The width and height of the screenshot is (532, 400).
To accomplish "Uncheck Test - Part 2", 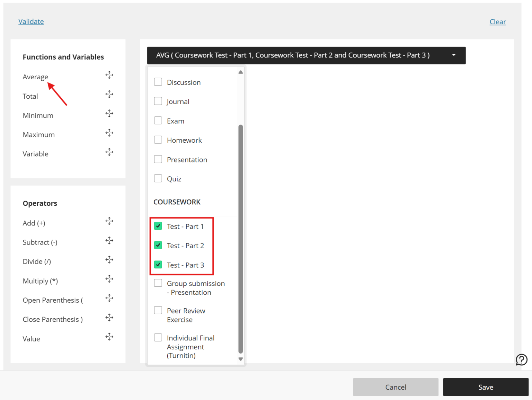I will point(158,245).
